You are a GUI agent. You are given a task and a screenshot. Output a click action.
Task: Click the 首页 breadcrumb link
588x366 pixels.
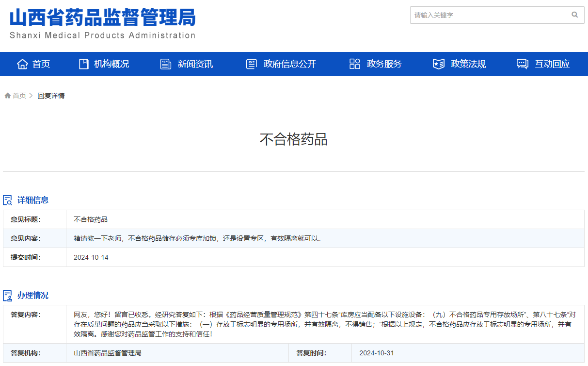tap(19, 96)
